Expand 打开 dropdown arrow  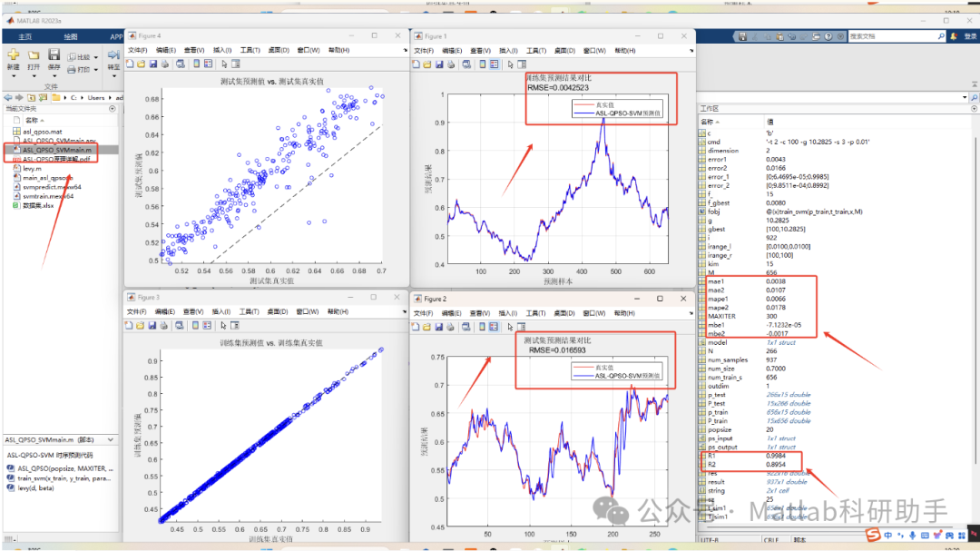pyautogui.click(x=34, y=76)
